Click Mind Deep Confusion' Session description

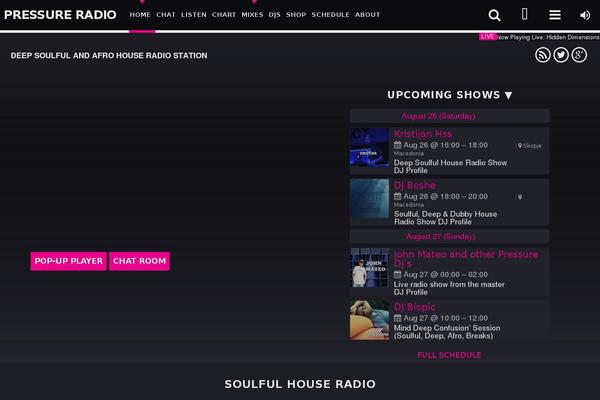tap(447, 332)
